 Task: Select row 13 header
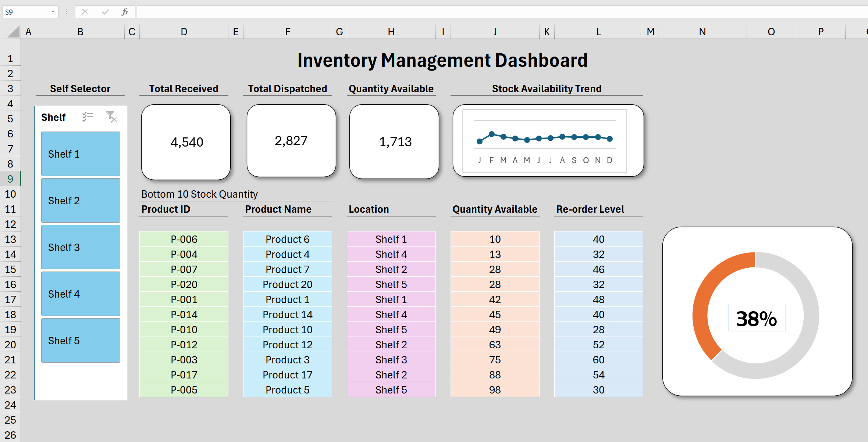coord(10,239)
